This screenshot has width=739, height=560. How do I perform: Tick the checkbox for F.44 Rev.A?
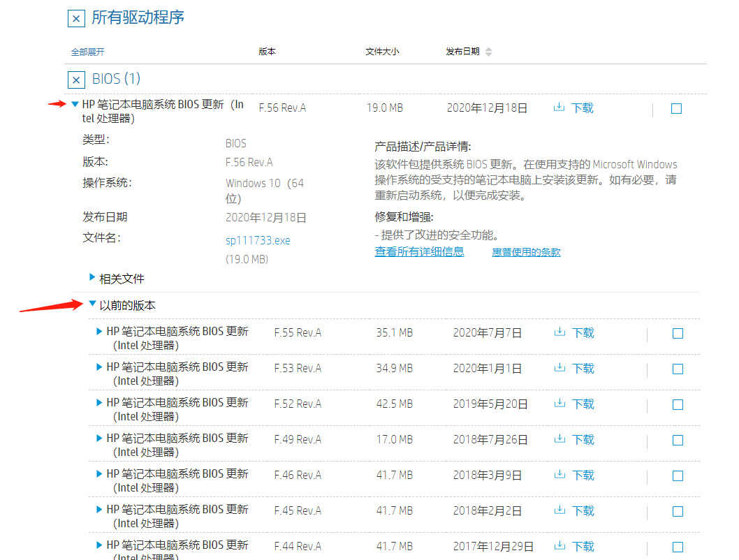point(678,547)
